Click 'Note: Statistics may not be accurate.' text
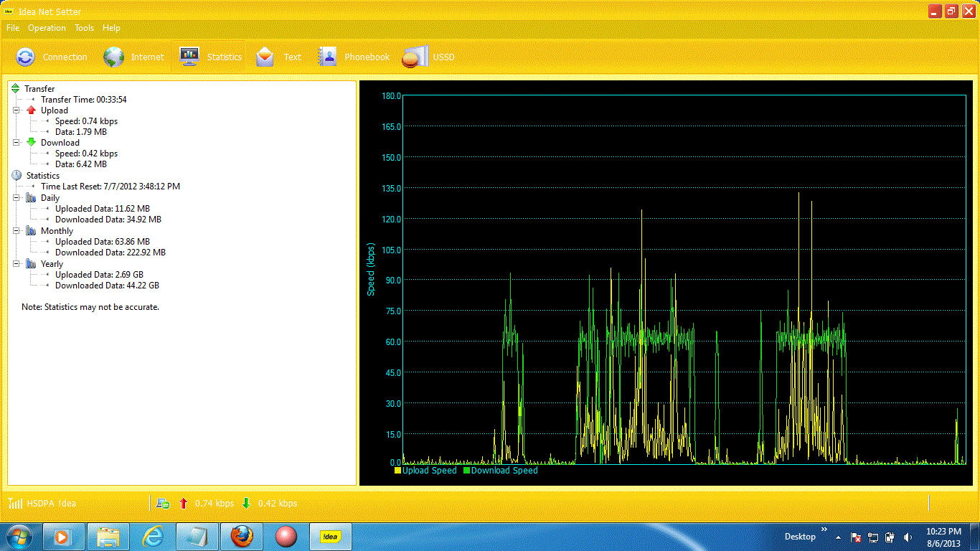The height and width of the screenshot is (551, 980). 90,307
